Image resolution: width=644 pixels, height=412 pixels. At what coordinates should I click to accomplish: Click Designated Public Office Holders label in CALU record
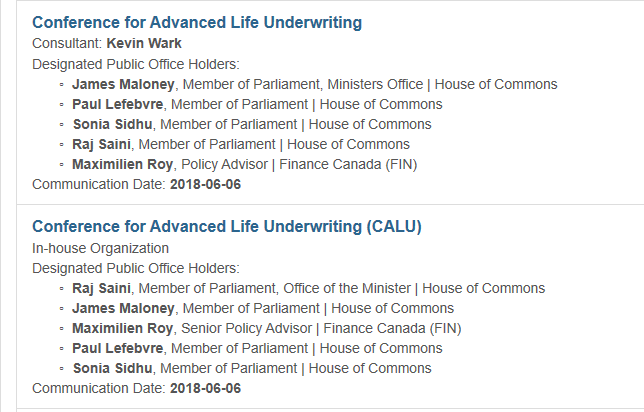[x=136, y=269]
